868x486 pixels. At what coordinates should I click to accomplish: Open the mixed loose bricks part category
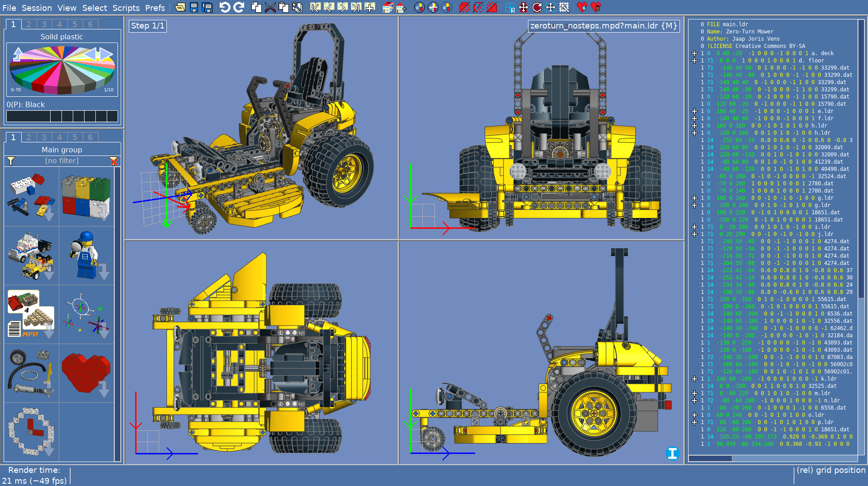coord(31,197)
